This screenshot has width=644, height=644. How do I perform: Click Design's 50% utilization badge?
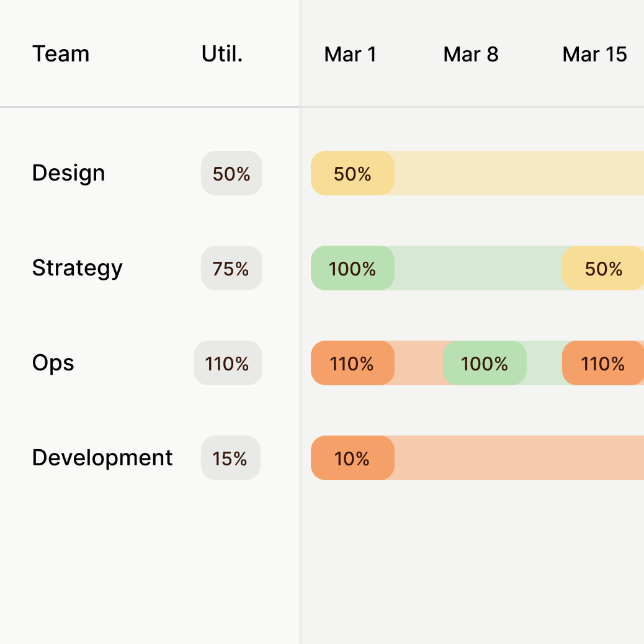pyautogui.click(x=231, y=174)
